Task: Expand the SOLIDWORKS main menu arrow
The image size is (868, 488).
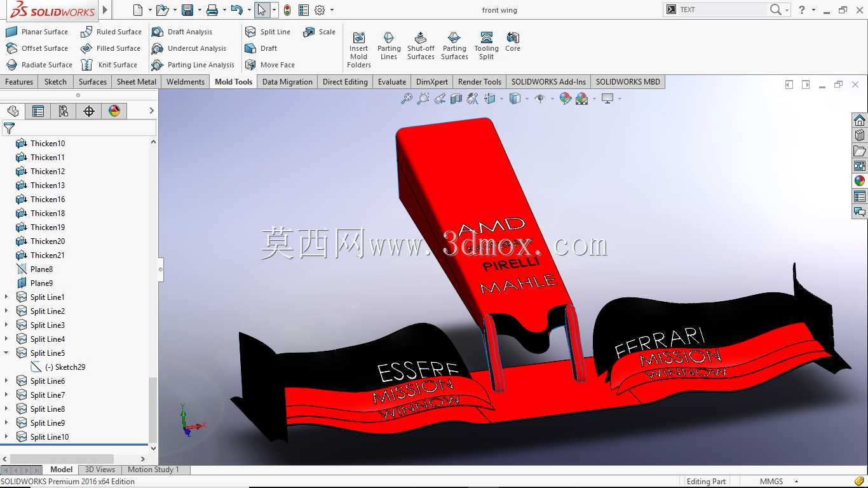Action: 105,10
